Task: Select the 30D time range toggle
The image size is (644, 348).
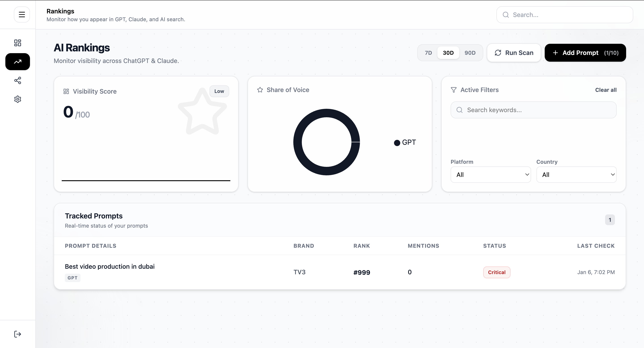Action: pyautogui.click(x=448, y=53)
